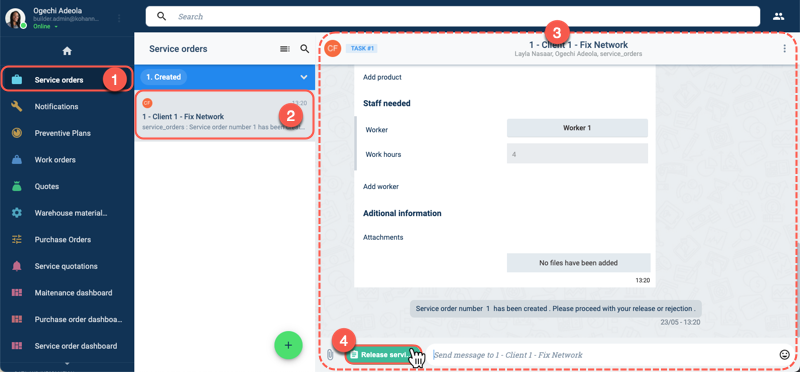Click the Add worker link
Screen dimensions: 800x372
pyautogui.click(x=381, y=186)
